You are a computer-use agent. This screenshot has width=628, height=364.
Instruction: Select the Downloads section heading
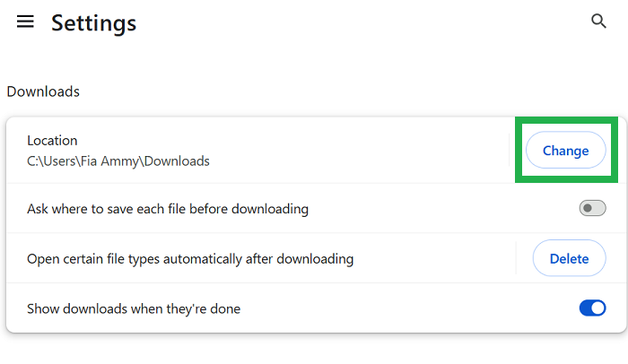[x=43, y=91]
